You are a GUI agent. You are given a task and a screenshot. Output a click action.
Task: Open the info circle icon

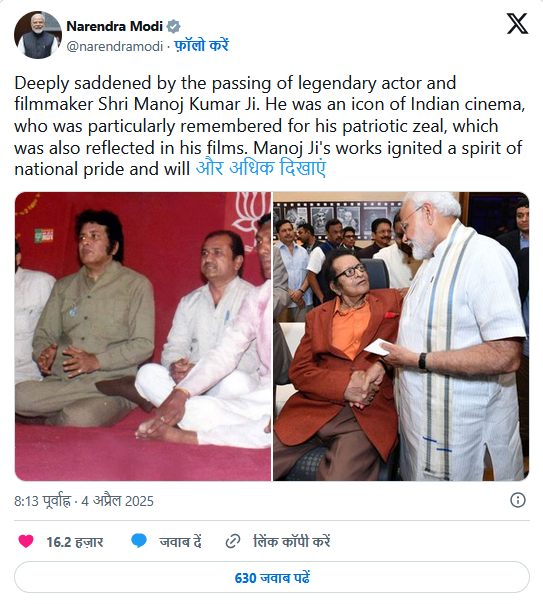tap(518, 500)
